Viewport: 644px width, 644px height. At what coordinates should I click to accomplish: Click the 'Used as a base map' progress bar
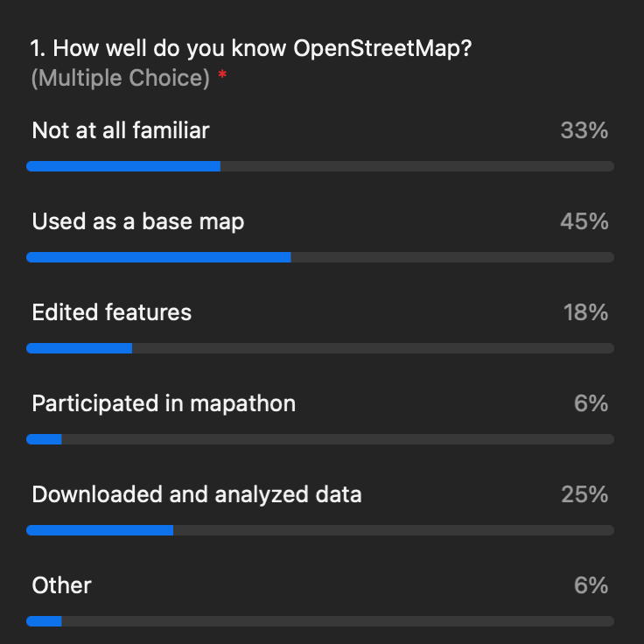320,257
